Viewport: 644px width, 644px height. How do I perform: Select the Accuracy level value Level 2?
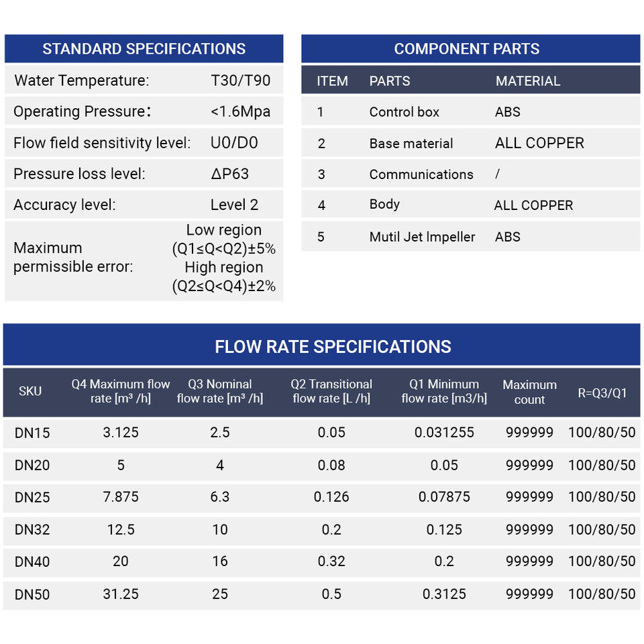point(234,205)
